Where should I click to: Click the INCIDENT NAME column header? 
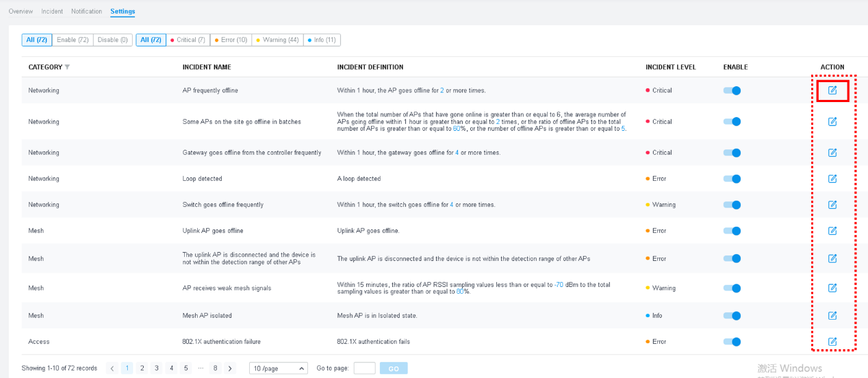pyautogui.click(x=206, y=67)
